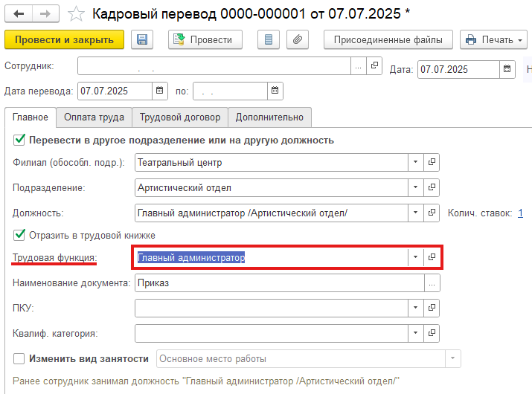Open Присоединенные файлы

click(388, 39)
